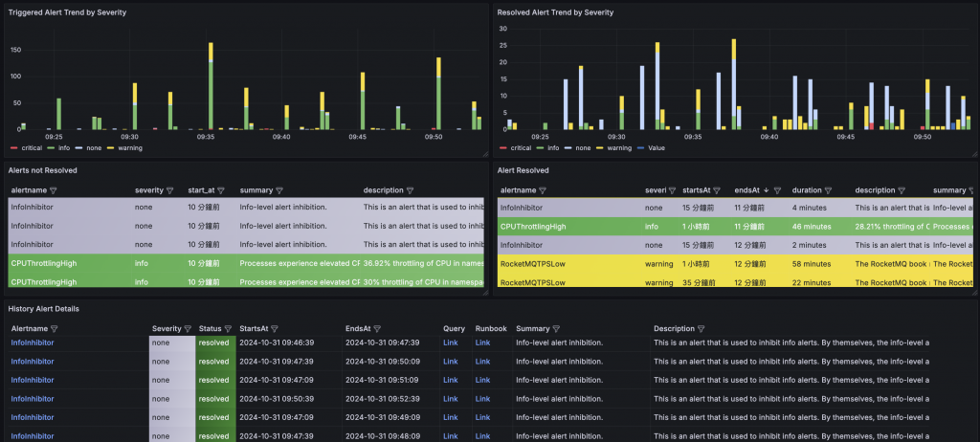Image resolution: width=980 pixels, height=442 pixels.
Task: Select the 30% throttling description cell
Action: pyautogui.click(x=422, y=282)
